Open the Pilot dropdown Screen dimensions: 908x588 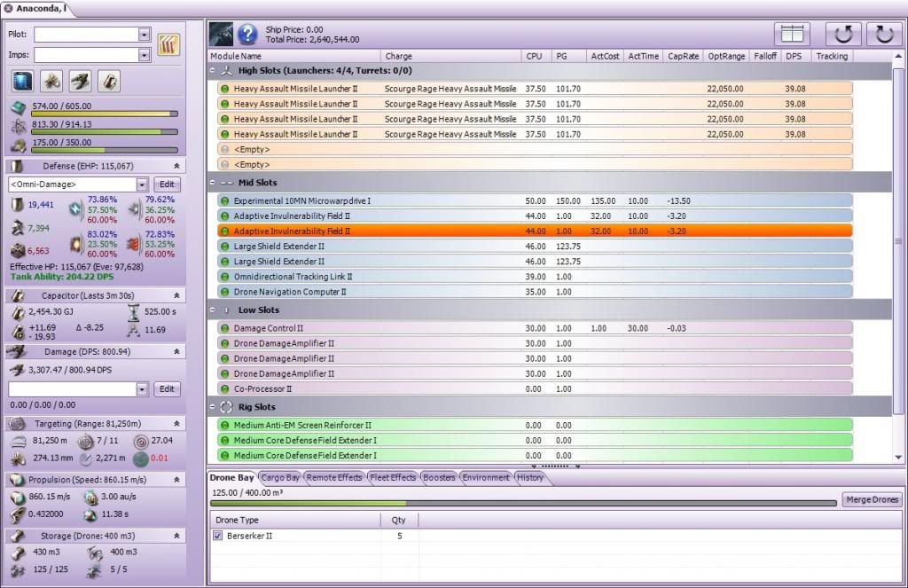(145, 35)
